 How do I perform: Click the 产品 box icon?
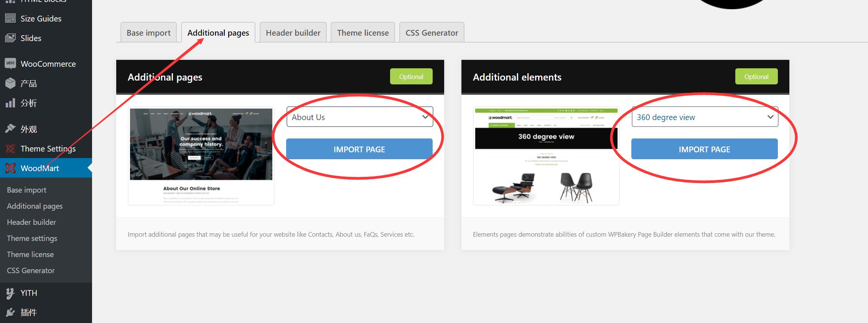(10, 83)
